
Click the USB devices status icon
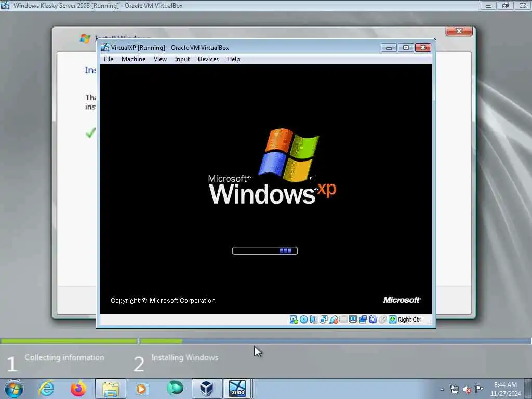[x=334, y=320]
